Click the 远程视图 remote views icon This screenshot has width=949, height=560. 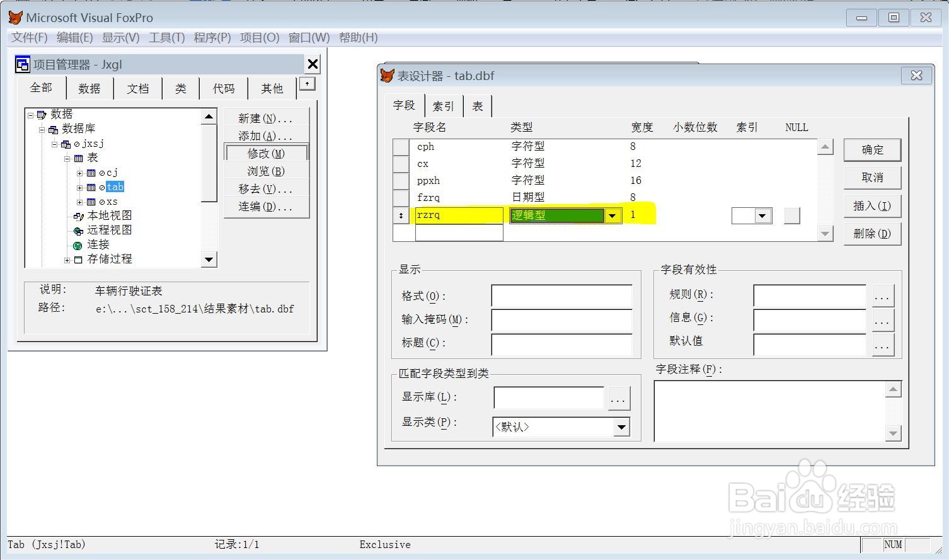pyautogui.click(x=78, y=231)
